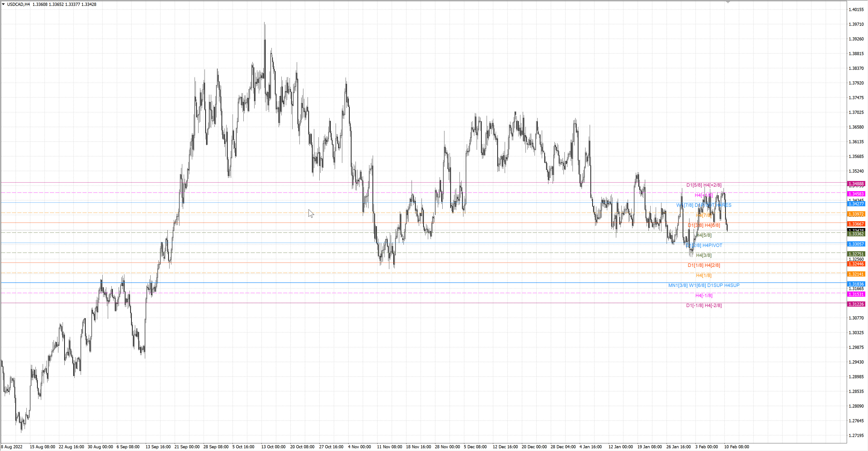
Task: Click the W1[7/8] D1PIVOT H4RES label
Action: pyautogui.click(x=704, y=205)
